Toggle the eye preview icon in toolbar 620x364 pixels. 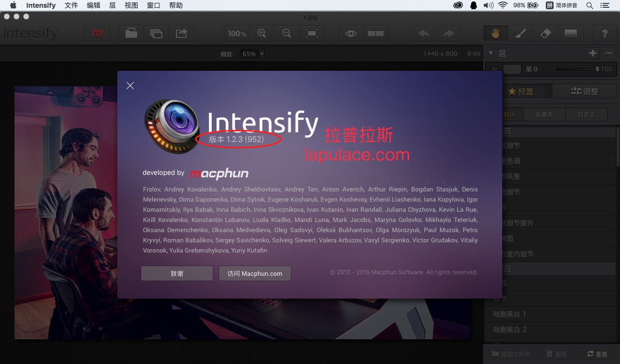tap(351, 33)
